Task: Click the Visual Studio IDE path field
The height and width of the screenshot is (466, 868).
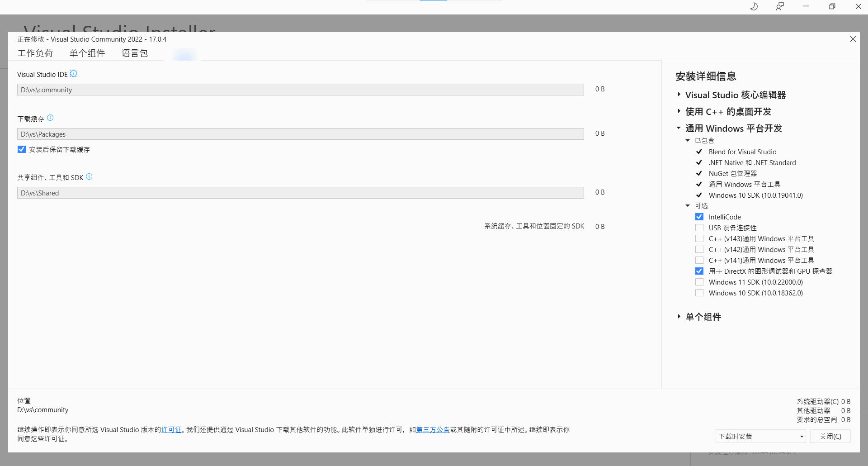Action: click(x=301, y=90)
